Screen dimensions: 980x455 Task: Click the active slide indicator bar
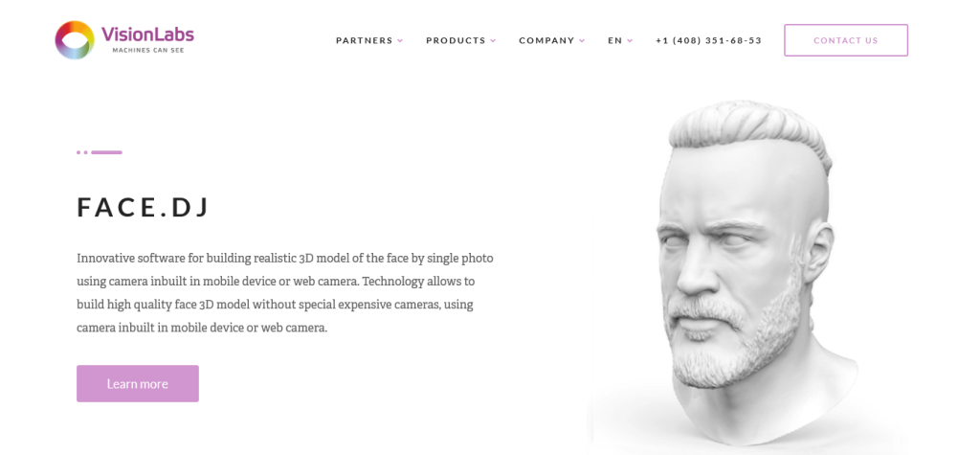pos(107,152)
